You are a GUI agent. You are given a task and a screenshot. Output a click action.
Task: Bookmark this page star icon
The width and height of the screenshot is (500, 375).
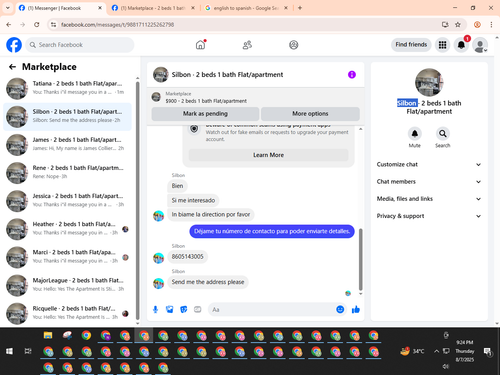(458, 25)
